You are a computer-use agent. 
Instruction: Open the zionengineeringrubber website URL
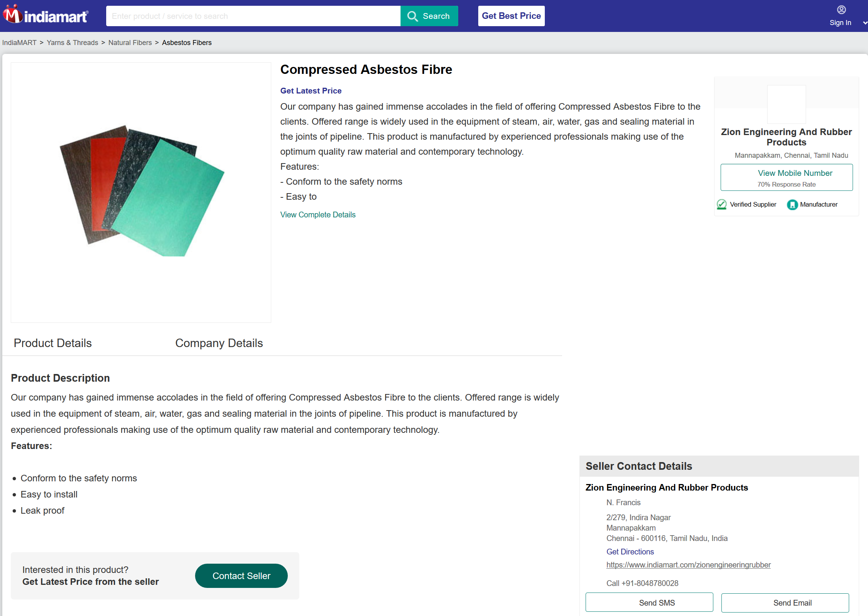pos(688,565)
